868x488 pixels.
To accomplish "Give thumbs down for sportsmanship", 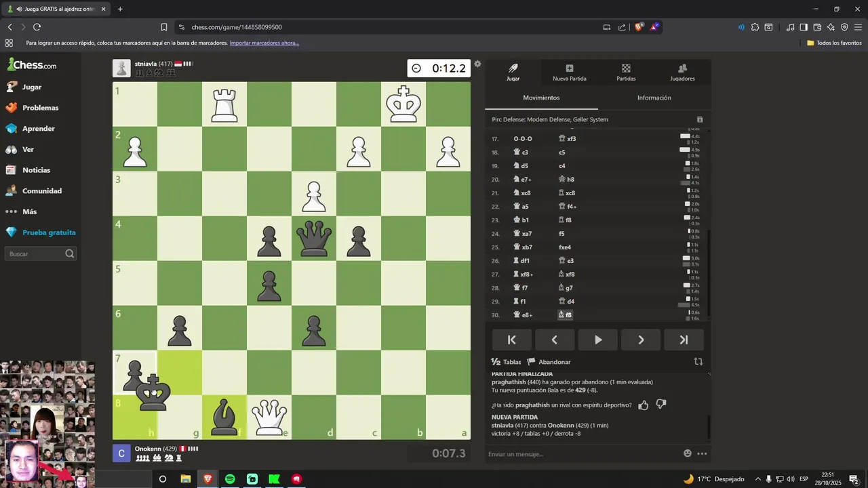I will coord(661,405).
